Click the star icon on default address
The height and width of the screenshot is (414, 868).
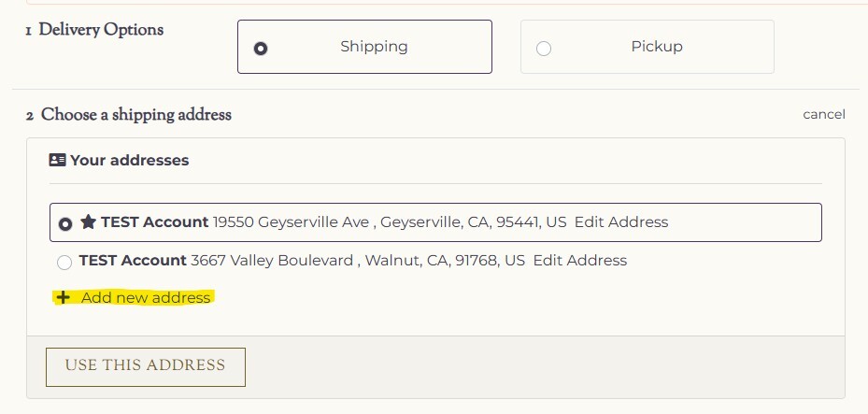[88, 222]
